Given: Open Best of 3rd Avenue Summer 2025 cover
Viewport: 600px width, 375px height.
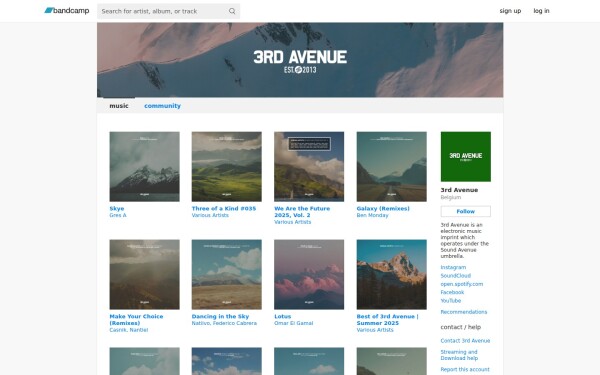Looking at the screenshot, I should tap(391, 274).
